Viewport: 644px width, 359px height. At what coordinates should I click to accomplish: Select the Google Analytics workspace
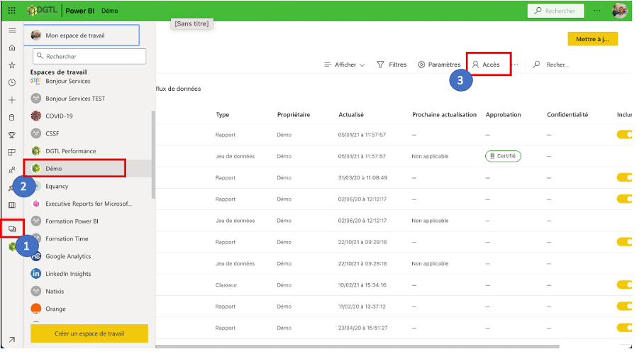88,256
